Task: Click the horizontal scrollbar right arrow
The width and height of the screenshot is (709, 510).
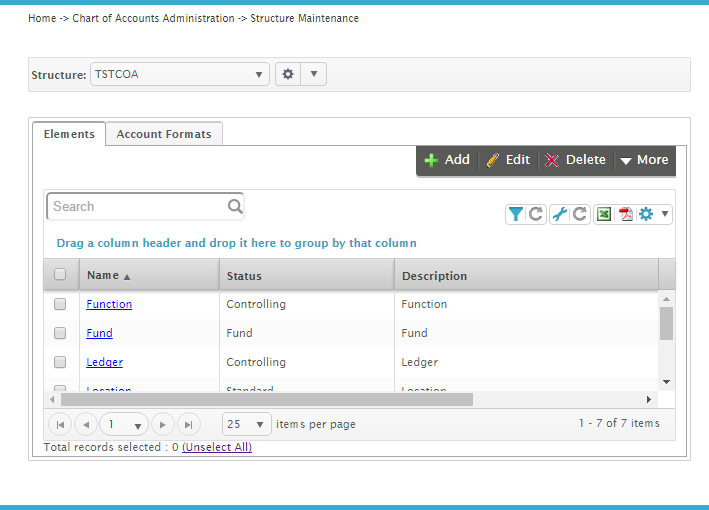Action: (x=648, y=399)
